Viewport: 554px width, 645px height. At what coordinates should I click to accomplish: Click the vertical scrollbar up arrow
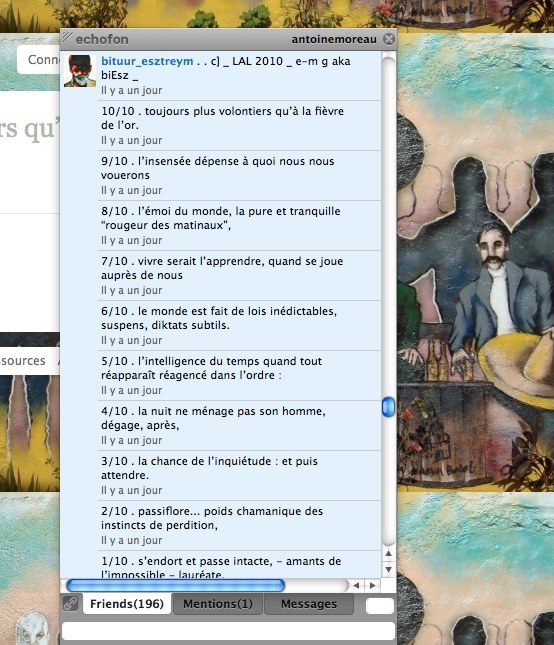tap(388, 553)
